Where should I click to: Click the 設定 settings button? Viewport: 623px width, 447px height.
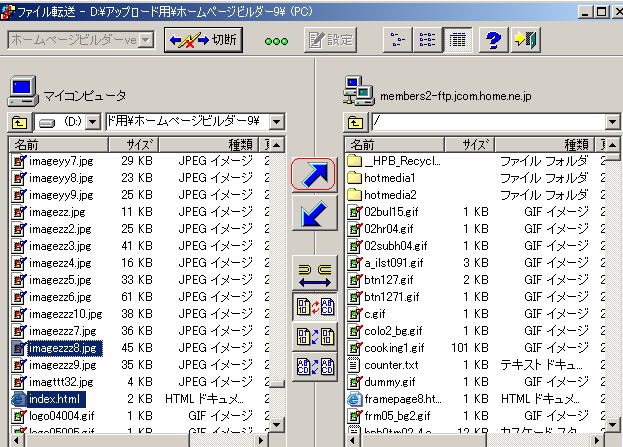(330, 40)
